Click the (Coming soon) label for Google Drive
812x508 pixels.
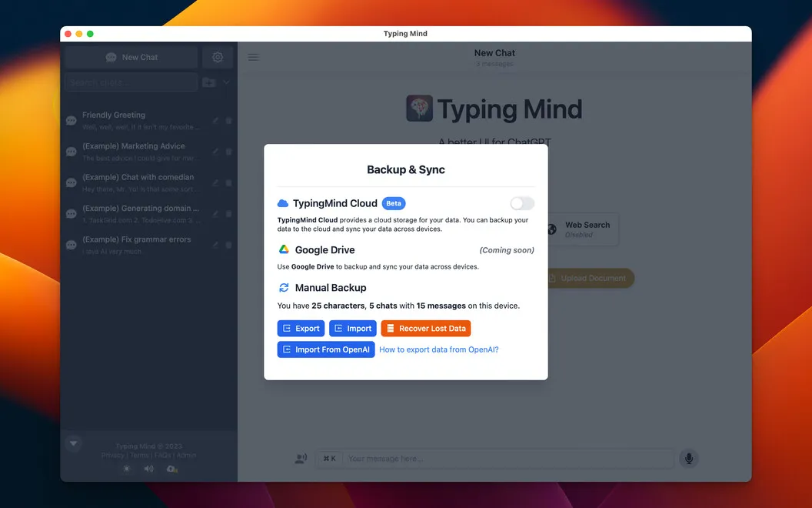point(507,250)
